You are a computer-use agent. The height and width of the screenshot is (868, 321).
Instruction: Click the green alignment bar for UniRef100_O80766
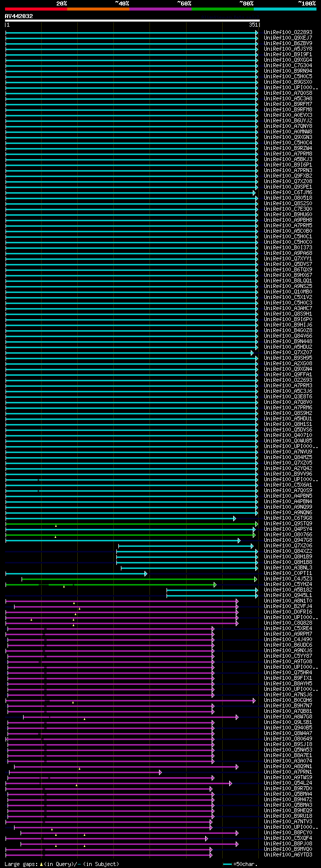click(x=130, y=535)
